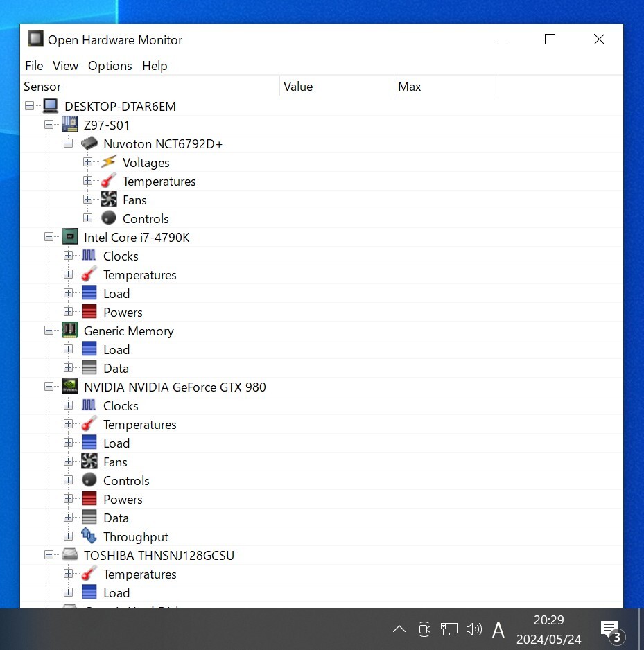Click the fan icon under Nuvoton NCT6792D+
The width and height of the screenshot is (644, 650).
click(109, 200)
